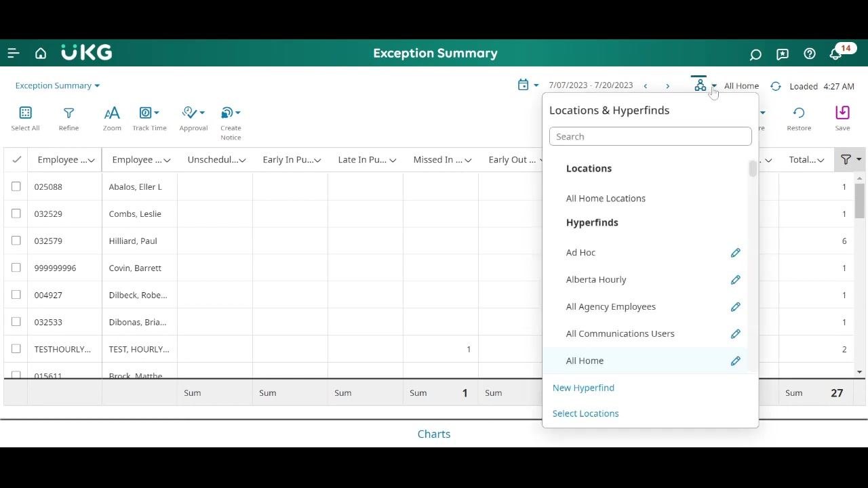Expand the Charts panel
Screen dimensions: 868x488
(x=434, y=434)
